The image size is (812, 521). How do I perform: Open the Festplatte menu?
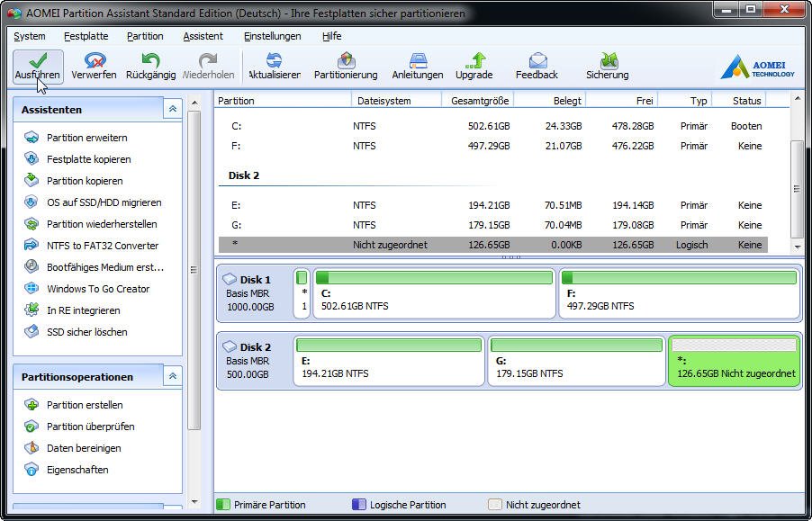click(x=86, y=36)
